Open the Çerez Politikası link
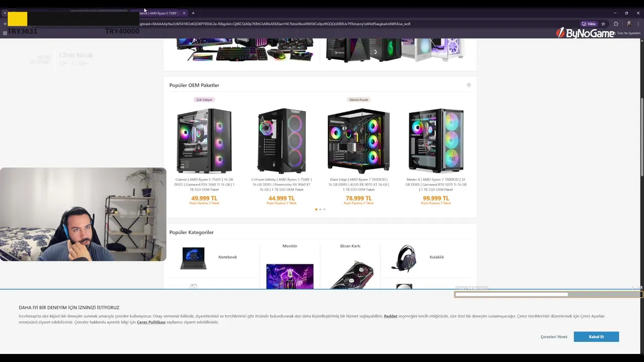 tap(151, 322)
